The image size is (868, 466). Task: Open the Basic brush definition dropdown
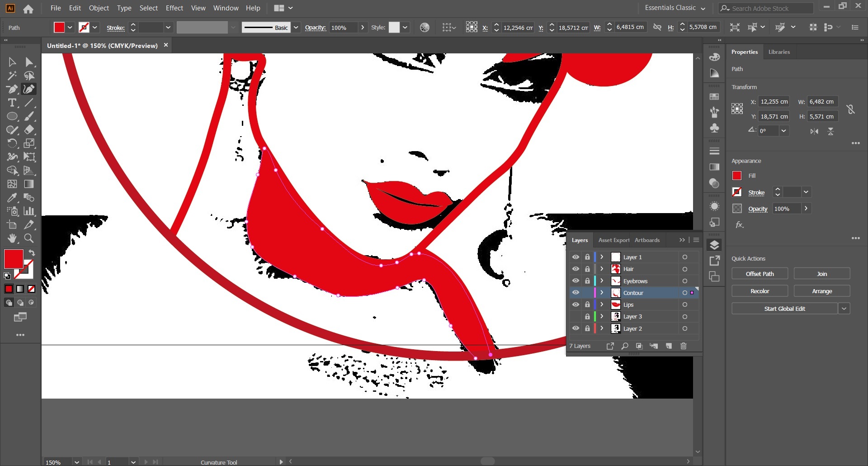pyautogui.click(x=296, y=28)
